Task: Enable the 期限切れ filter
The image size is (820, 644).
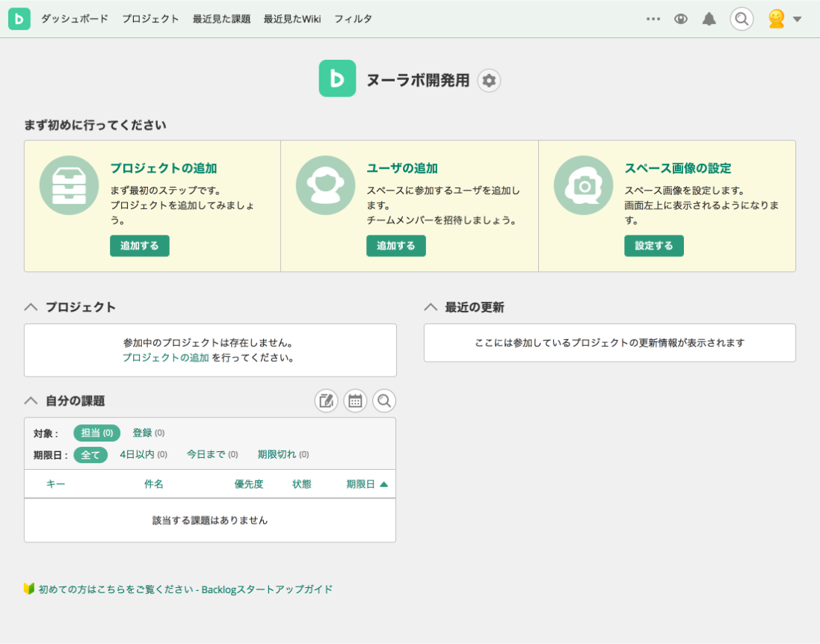Action: [x=275, y=454]
